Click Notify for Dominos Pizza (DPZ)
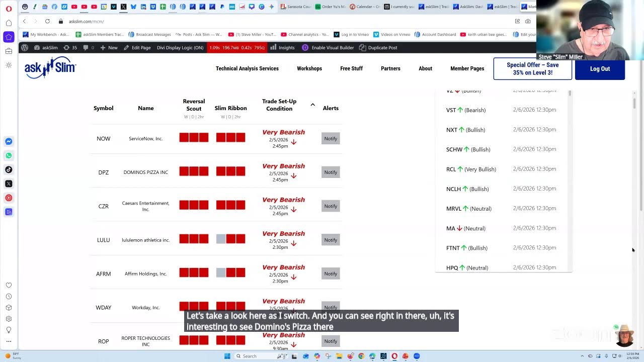Viewport: 644px width, 362px height. [x=331, y=172]
